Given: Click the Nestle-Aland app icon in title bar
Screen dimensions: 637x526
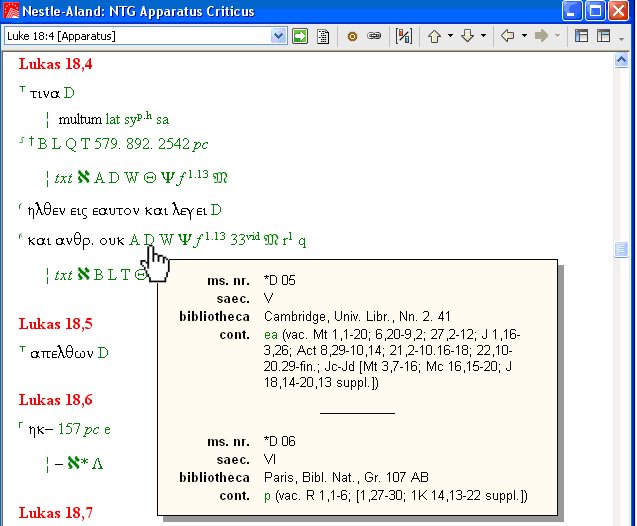Looking at the screenshot, I should [x=11, y=11].
